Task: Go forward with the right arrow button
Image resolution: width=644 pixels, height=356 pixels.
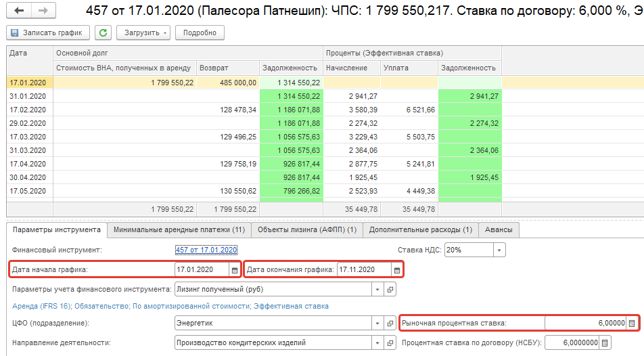Action: pos(43,11)
